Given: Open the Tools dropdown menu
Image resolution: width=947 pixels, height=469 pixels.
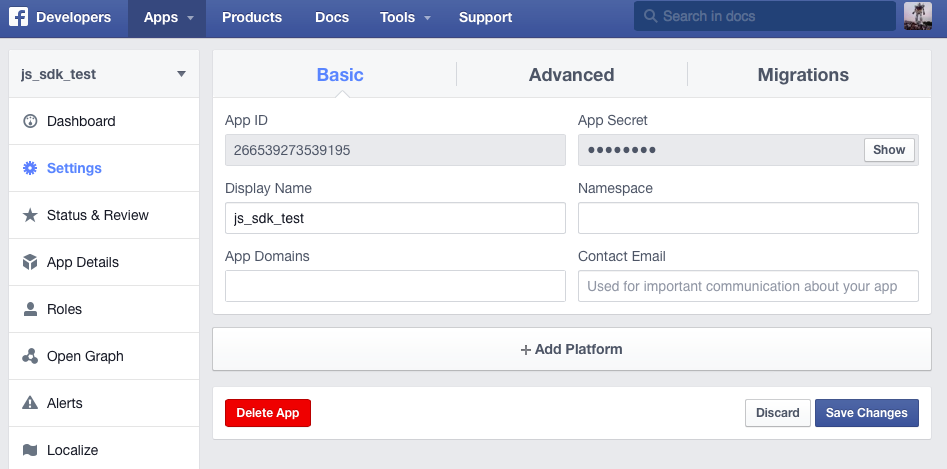Looking at the screenshot, I should pyautogui.click(x=405, y=18).
